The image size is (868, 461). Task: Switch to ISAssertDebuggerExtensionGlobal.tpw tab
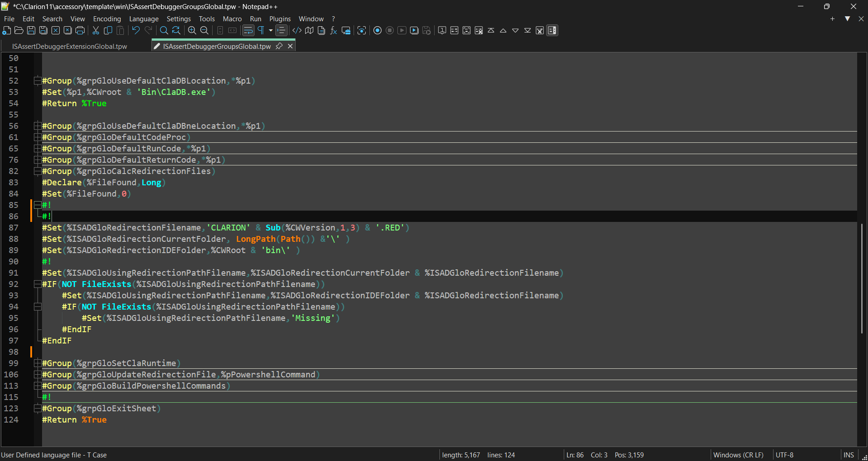pyautogui.click(x=70, y=47)
